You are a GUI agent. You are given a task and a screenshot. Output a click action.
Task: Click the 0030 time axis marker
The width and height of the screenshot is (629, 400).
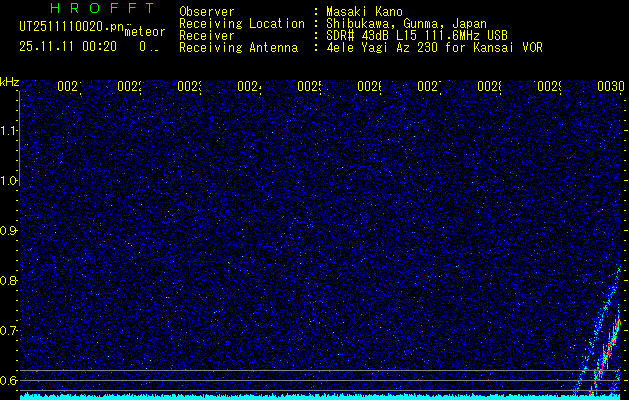coord(611,86)
